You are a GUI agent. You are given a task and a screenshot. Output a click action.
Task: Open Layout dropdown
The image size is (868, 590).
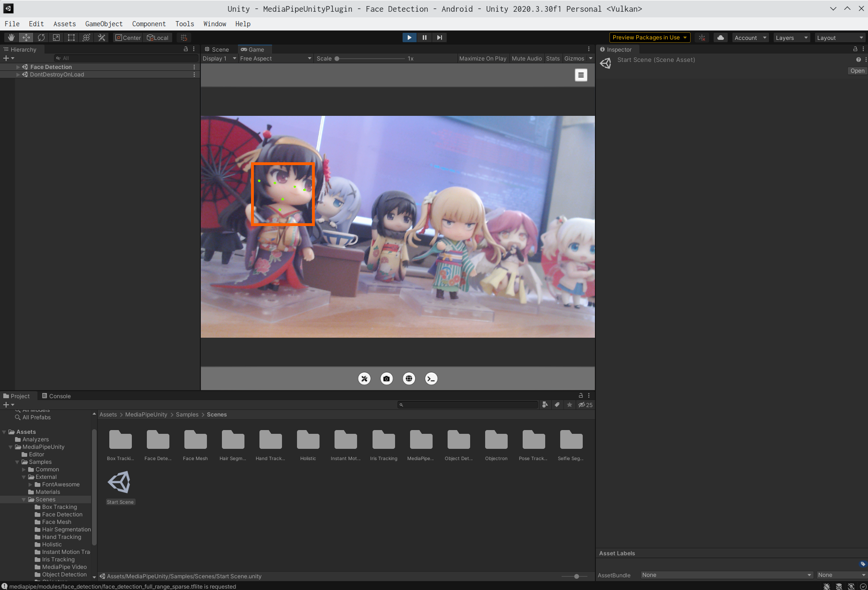pyautogui.click(x=840, y=38)
